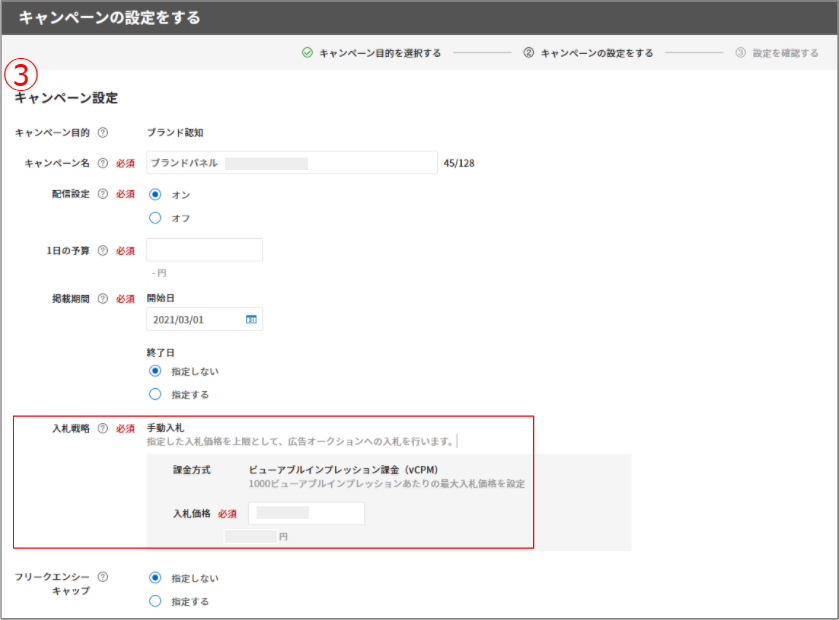Viewport: 839px width, 620px height.
Task: Open calendar picker in start date field
Action: click(x=251, y=319)
